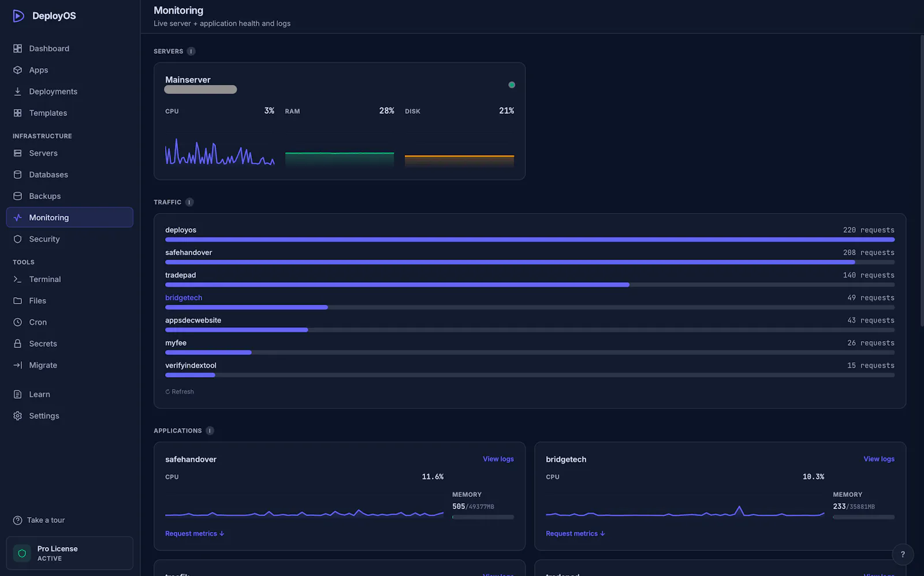This screenshot has width=924, height=576.
Task: Click the Pro License shield badge icon
Action: coord(22,553)
